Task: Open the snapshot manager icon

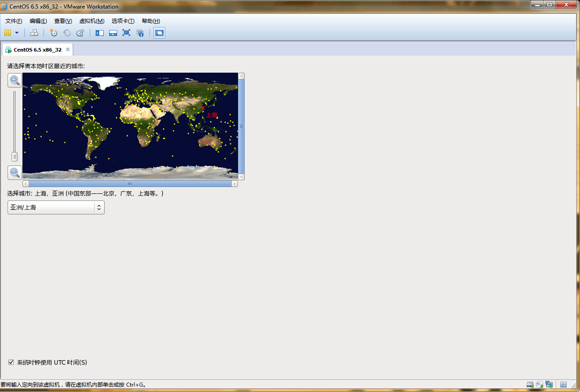Action: tap(80, 33)
